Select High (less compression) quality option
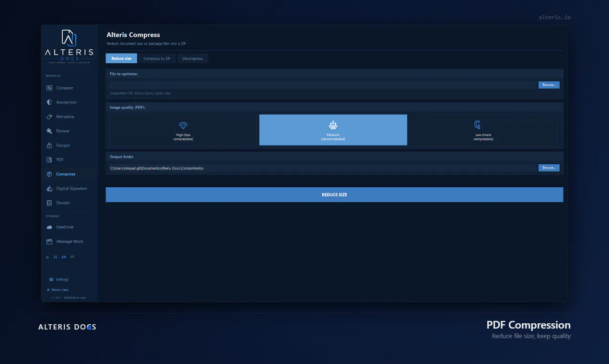Image resolution: width=609 pixels, height=364 pixels. pyautogui.click(x=183, y=130)
